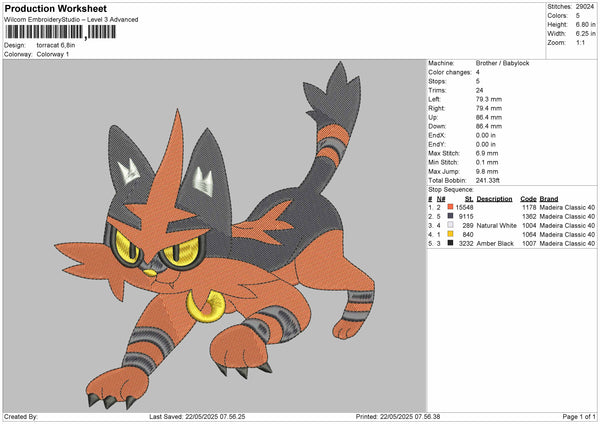Click the thread code 1007

(529, 244)
